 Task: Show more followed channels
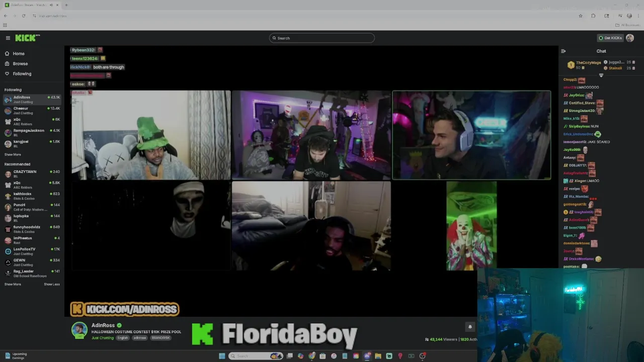pos(13,155)
